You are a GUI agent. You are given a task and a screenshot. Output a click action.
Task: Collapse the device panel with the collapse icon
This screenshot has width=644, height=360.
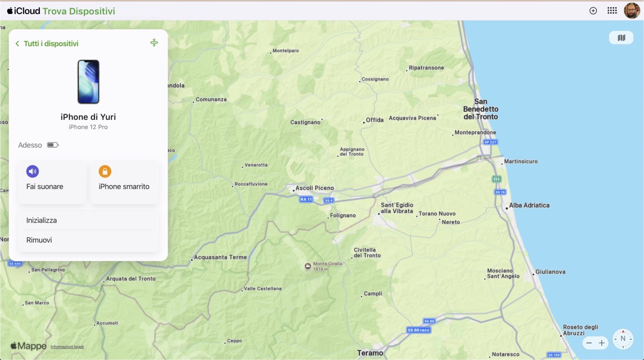point(154,43)
